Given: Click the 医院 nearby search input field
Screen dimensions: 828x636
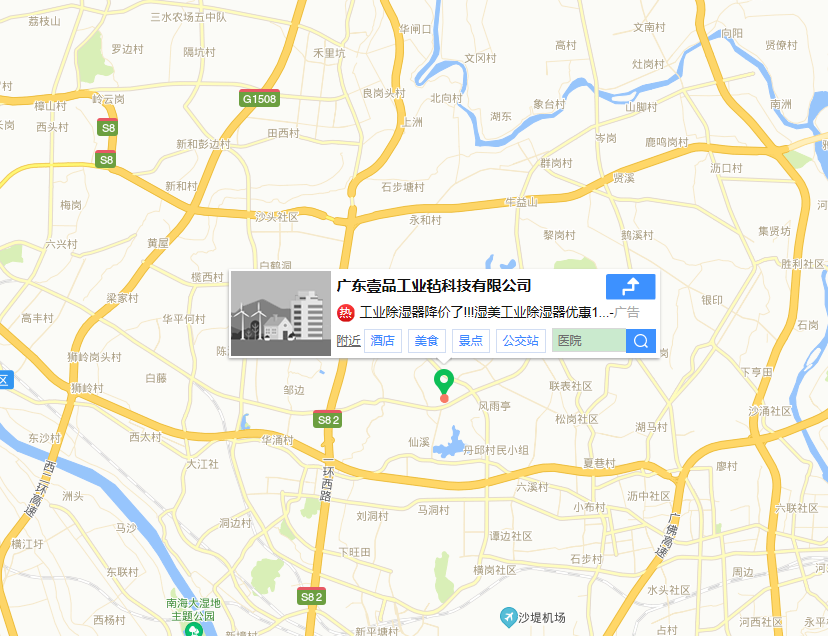Looking at the screenshot, I should point(589,341).
